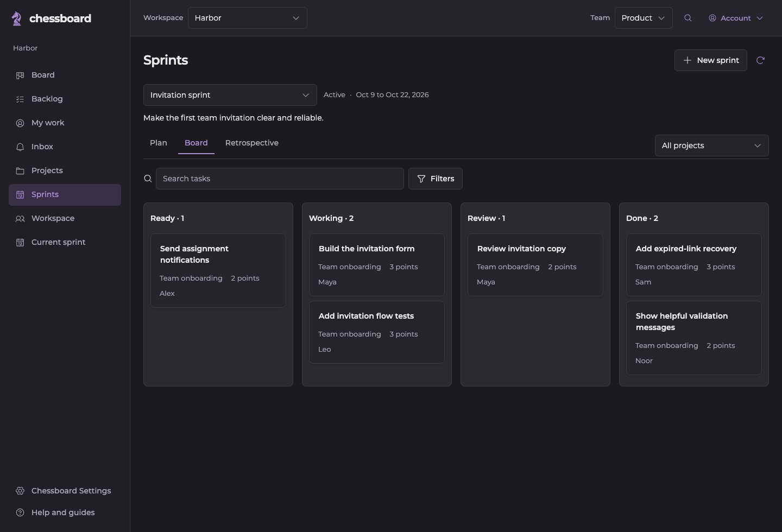Open global search magnifier in header

pos(688,18)
